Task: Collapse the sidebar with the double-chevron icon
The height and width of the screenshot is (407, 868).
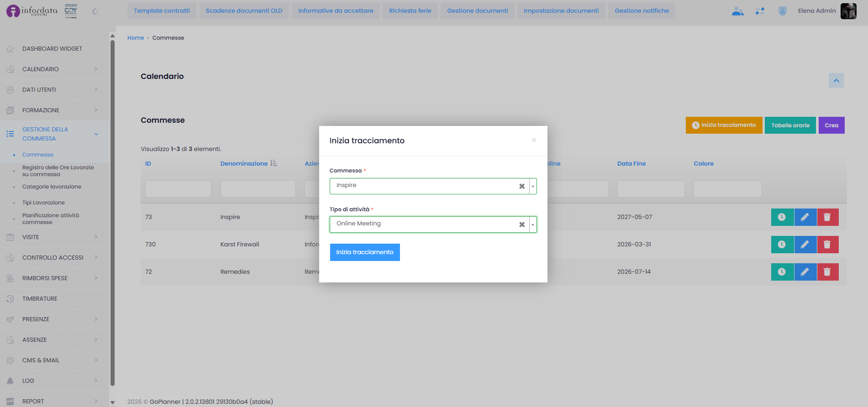Action: point(95,11)
